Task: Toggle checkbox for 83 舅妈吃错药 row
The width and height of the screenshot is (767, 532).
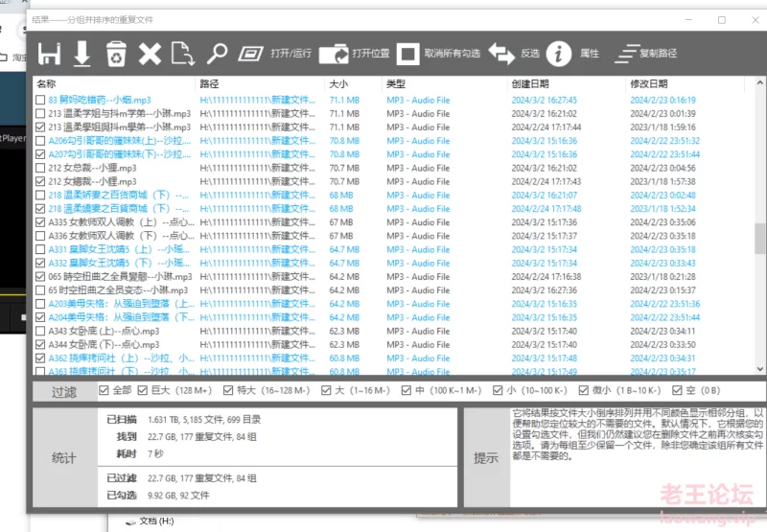Action: [40, 101]
